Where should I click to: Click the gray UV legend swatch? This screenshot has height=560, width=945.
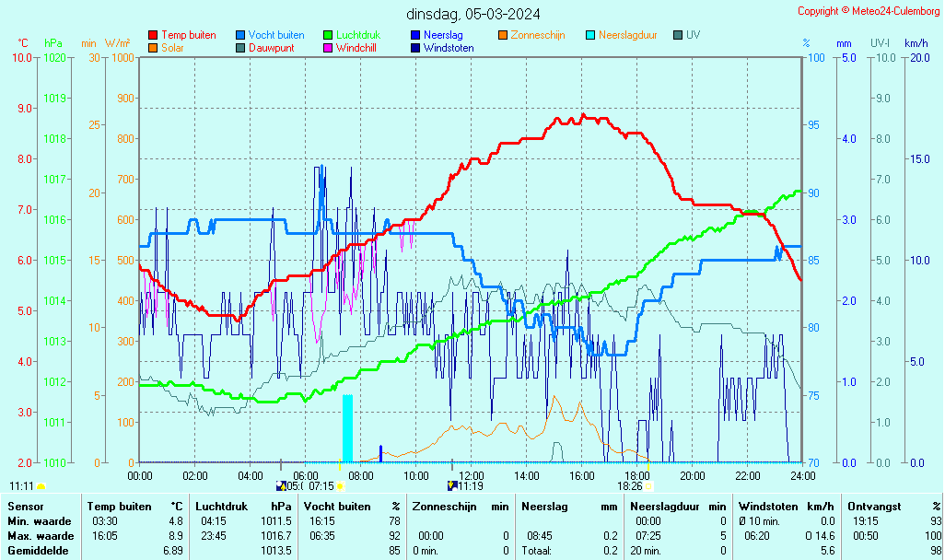pos(678,35)
